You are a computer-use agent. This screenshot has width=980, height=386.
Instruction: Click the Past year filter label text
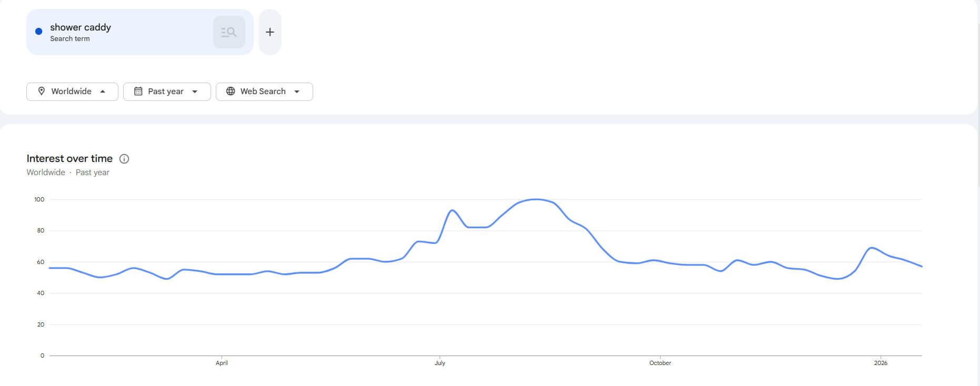pos(166,92)
